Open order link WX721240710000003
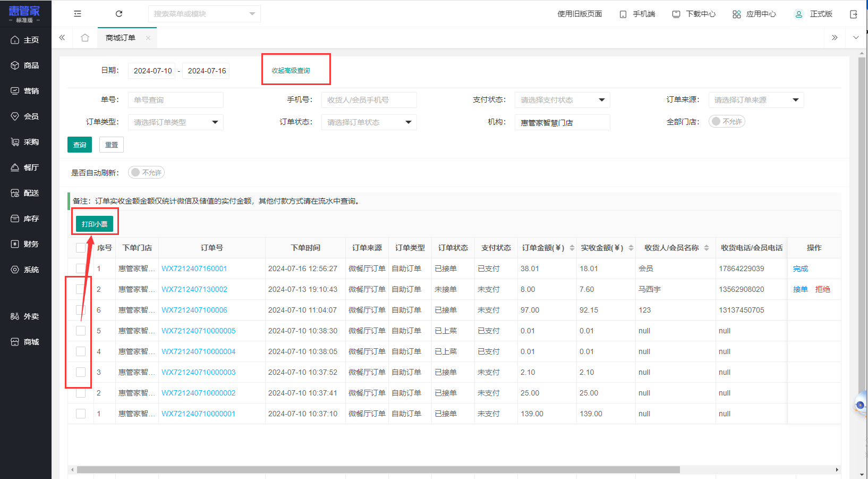 (199, 372)
